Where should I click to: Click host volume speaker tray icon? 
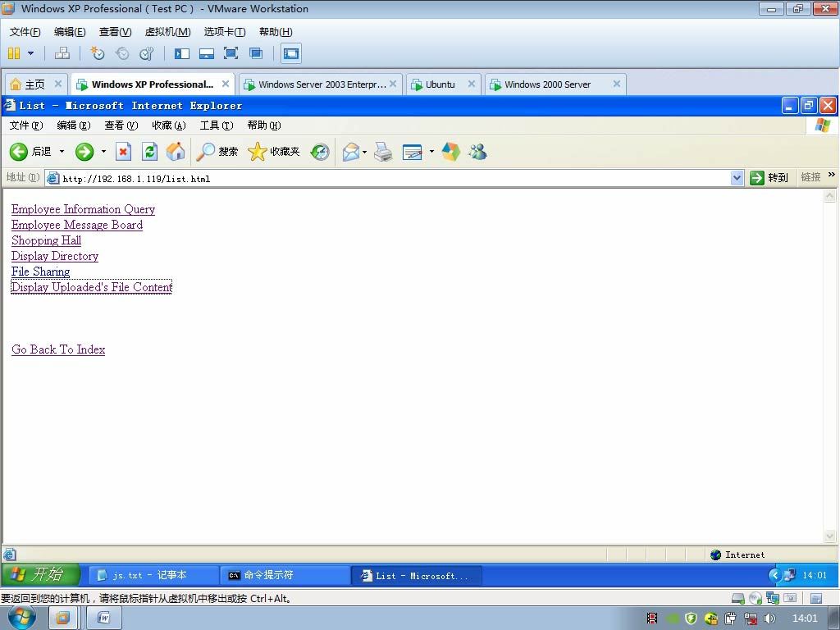point(769,619)
